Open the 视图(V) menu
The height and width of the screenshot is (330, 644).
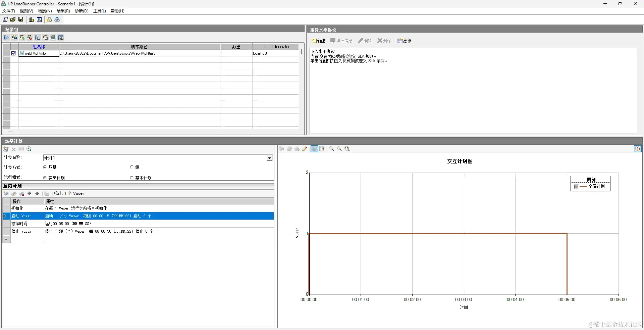(x=26, y=11)
